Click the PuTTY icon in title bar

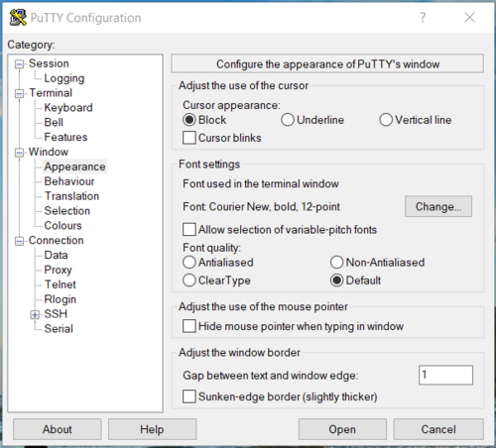click(18, 17)
